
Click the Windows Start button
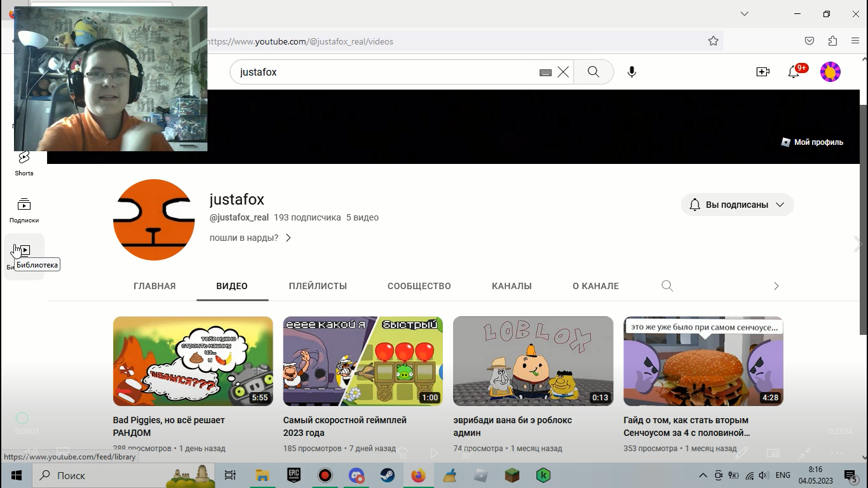point(16,475)
